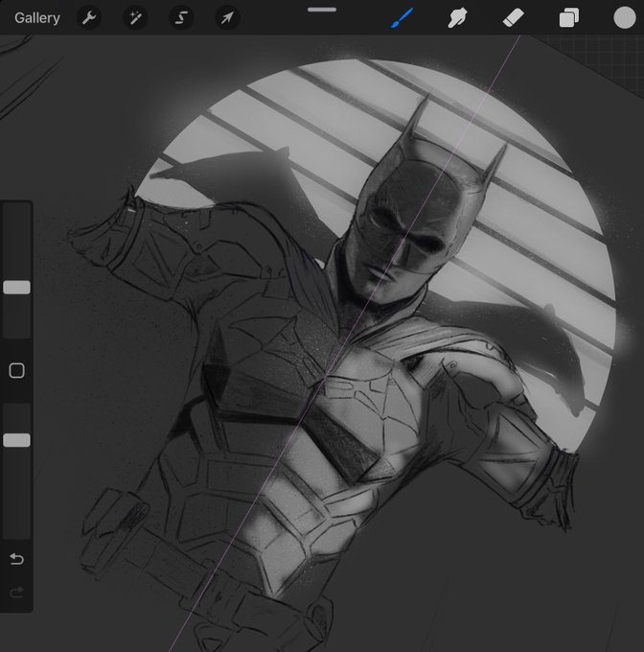
Task: Activate the Transform arrow tool
Action: click(x=227, y=18)
